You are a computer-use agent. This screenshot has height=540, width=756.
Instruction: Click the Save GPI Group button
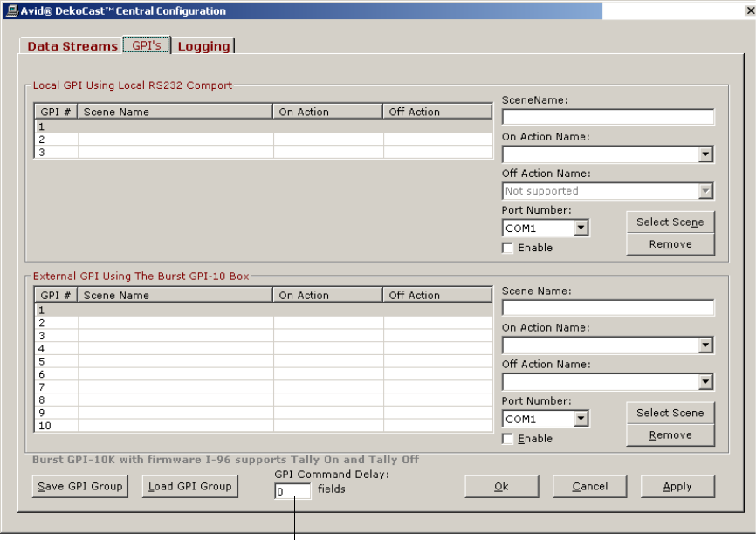coord(80,486)
